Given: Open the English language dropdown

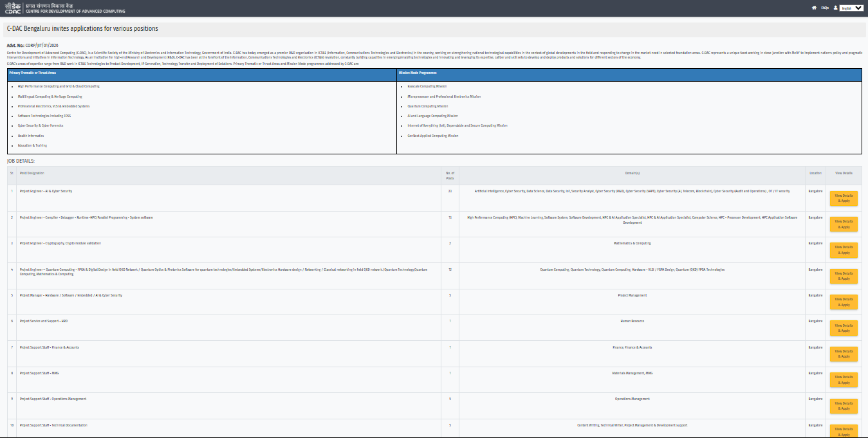Looking at the screenshot, I should pyautogui.click(x=851, y=8).
